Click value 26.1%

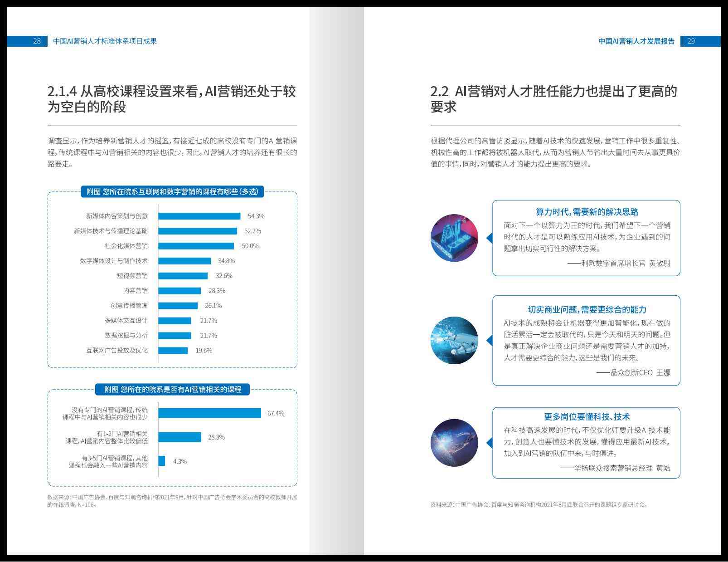[213, 306]
